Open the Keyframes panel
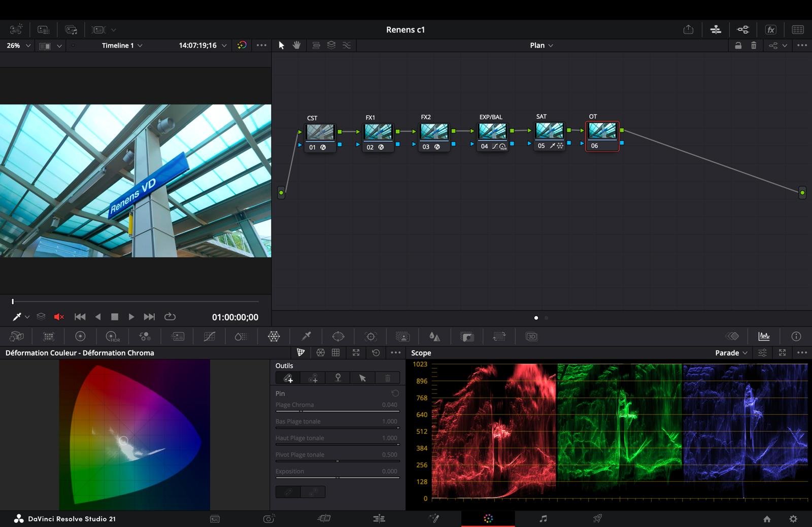This screenshot has height=527, width=812. [732, 336]
